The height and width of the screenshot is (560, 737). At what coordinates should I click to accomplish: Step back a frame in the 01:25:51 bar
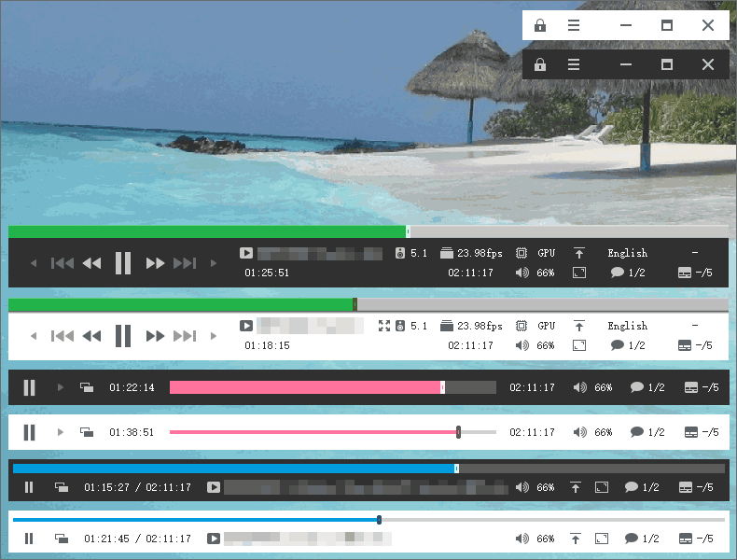point(34,263)
